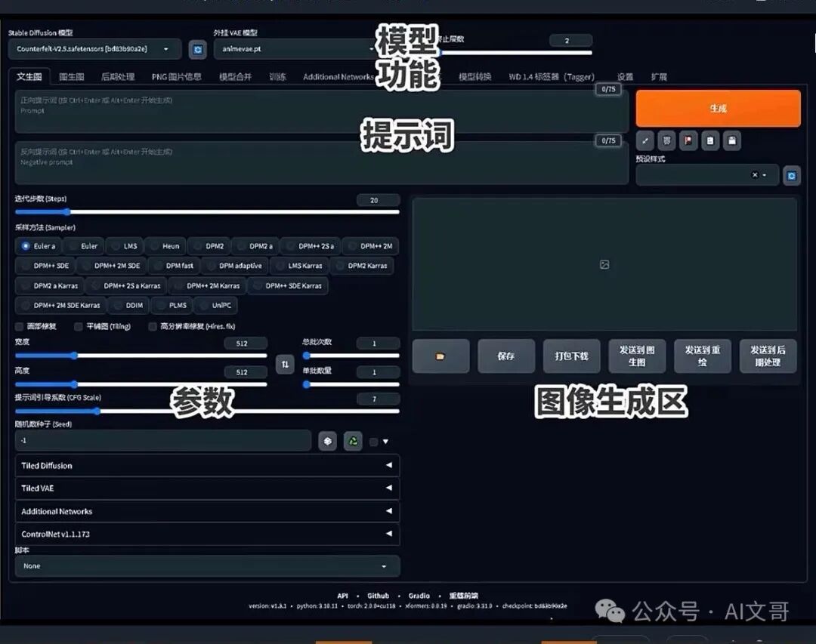Enable the 平铺图 (Tiling) checkbox

(x=79, y=326)
